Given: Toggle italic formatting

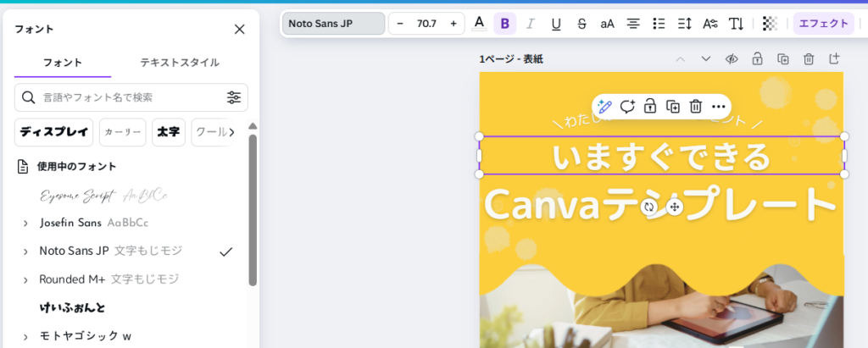Looking at the screenshot, I should coord(531,24).
